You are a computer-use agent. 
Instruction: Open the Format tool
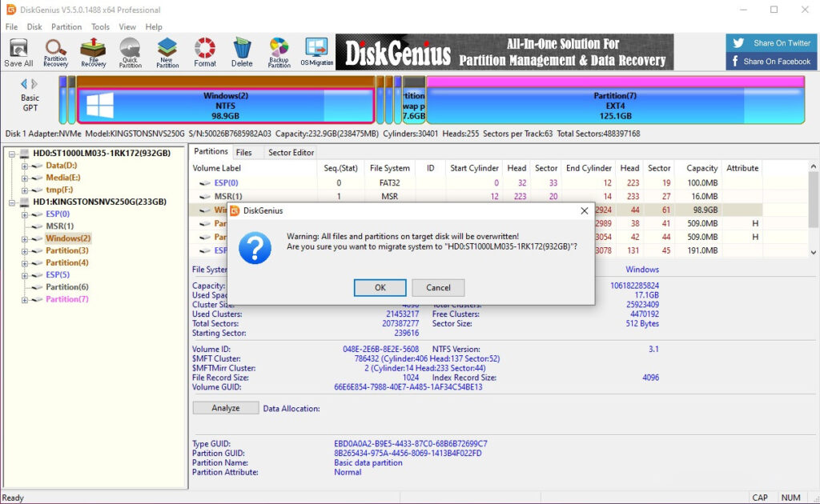point(204,53)
